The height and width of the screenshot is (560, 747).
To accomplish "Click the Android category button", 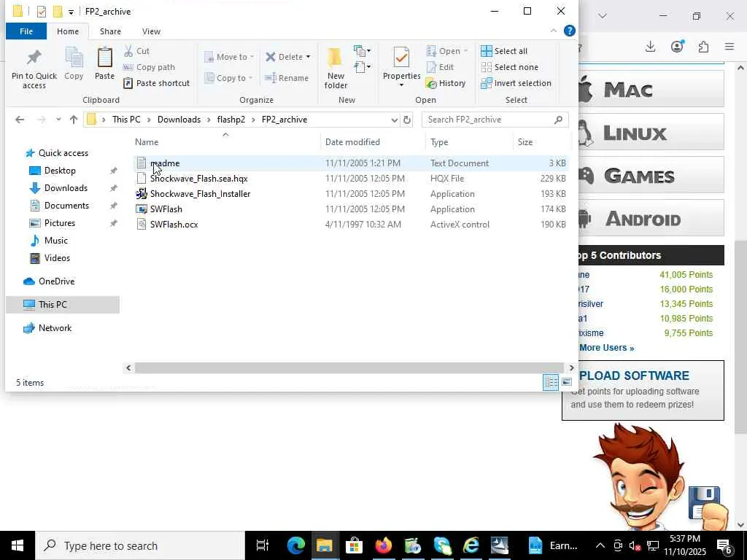I will tap(651, 219).
